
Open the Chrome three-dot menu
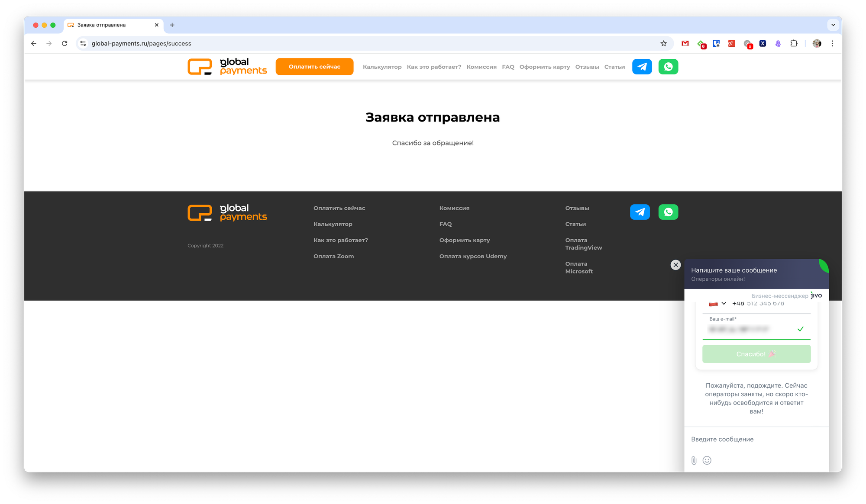point(832,43)
